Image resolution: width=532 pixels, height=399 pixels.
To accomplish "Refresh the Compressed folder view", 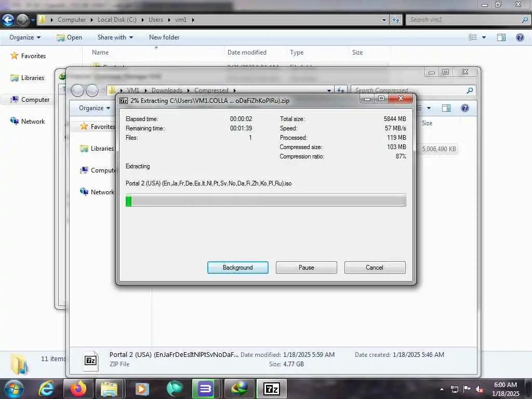I will point(341,90).
